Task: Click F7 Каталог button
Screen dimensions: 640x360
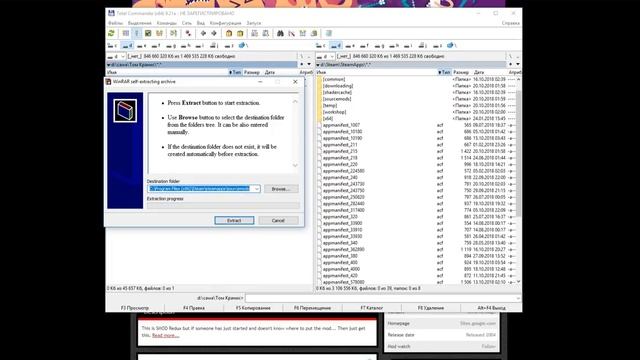Action: (371, 308)
